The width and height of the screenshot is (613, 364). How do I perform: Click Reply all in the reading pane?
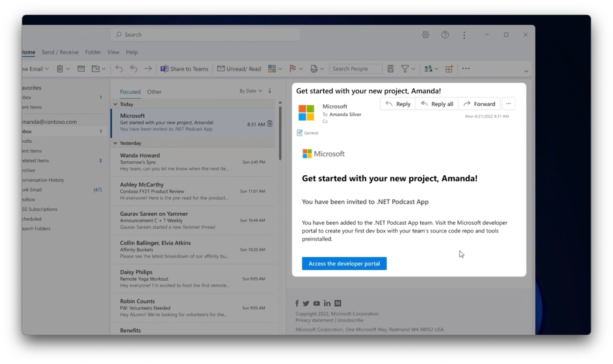[437, 104]
